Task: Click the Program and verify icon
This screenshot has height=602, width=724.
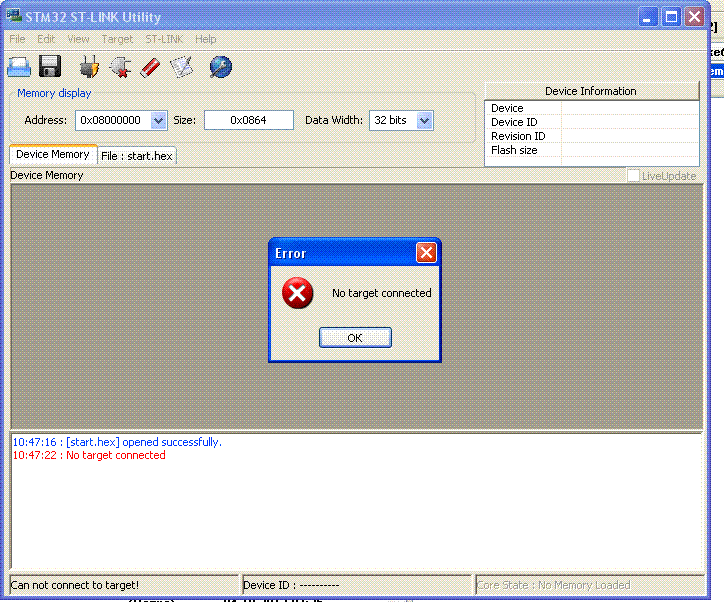Action: (181, 67)
